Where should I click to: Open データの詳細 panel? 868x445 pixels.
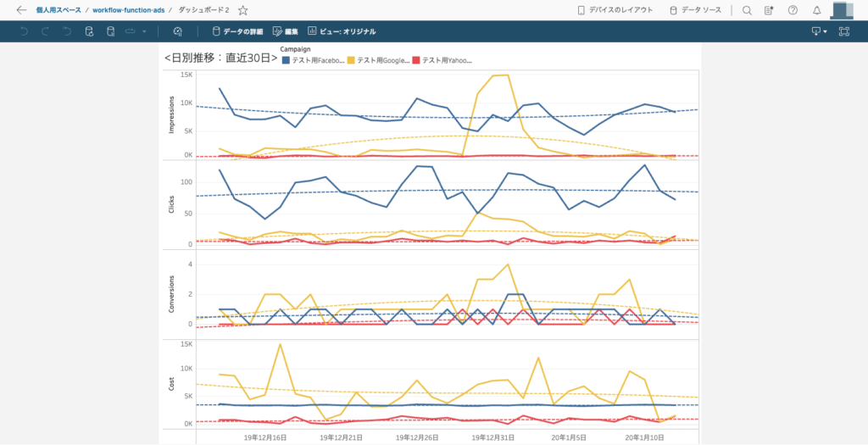click(x=236, y=31)
